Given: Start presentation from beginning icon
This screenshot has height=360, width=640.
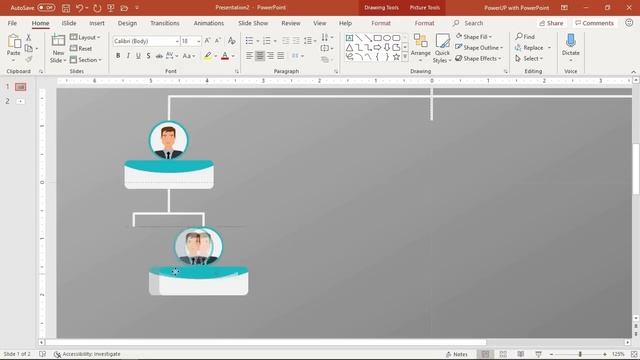Looking at the screenshot, I should click(111, 8).
